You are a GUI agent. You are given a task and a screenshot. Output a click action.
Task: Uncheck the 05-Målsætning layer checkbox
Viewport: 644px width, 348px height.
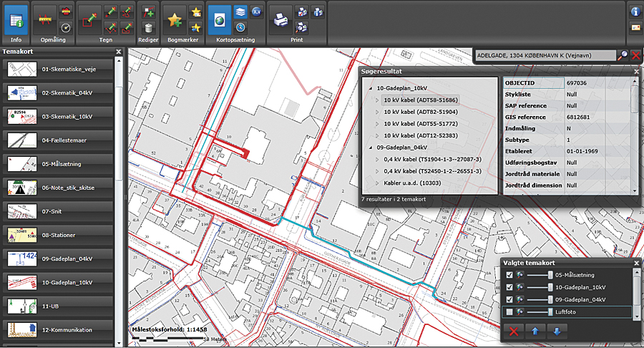point(509,275)
